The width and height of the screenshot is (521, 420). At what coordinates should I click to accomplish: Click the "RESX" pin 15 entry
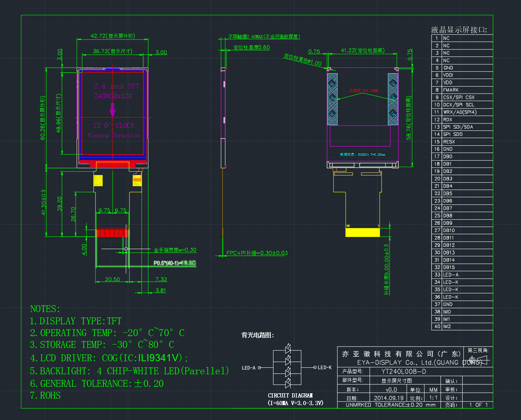click(x=449, y=142)
